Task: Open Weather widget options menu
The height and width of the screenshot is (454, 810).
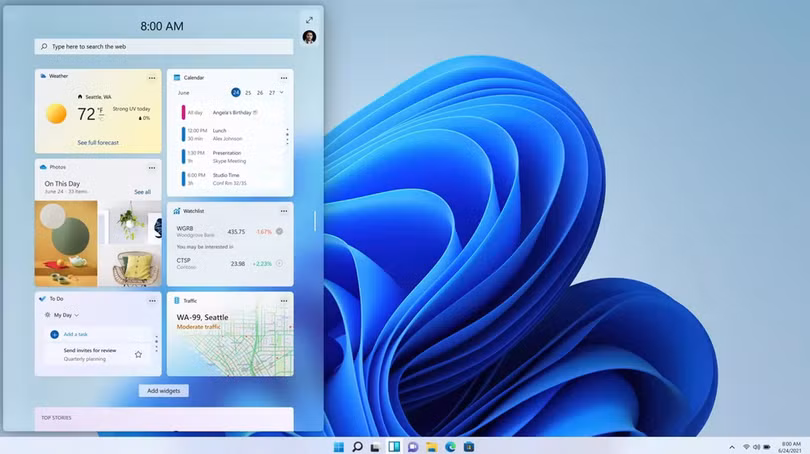Action: point(152,78)
